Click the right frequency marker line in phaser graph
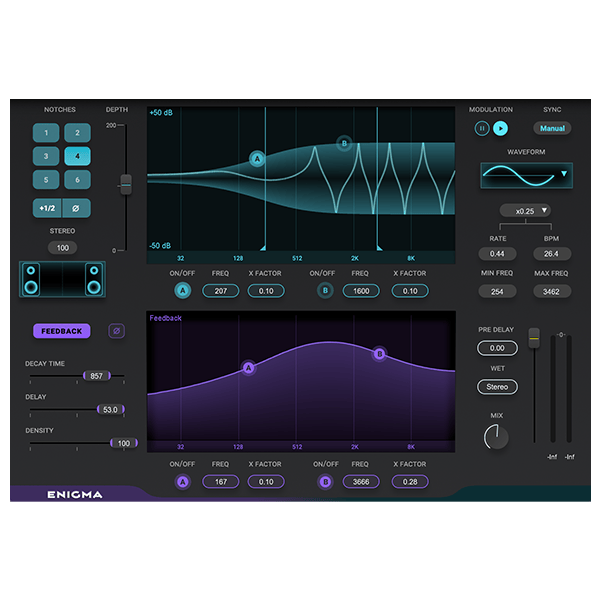The image size is (600, 600). pyautogui.click(x=377, y=179)
